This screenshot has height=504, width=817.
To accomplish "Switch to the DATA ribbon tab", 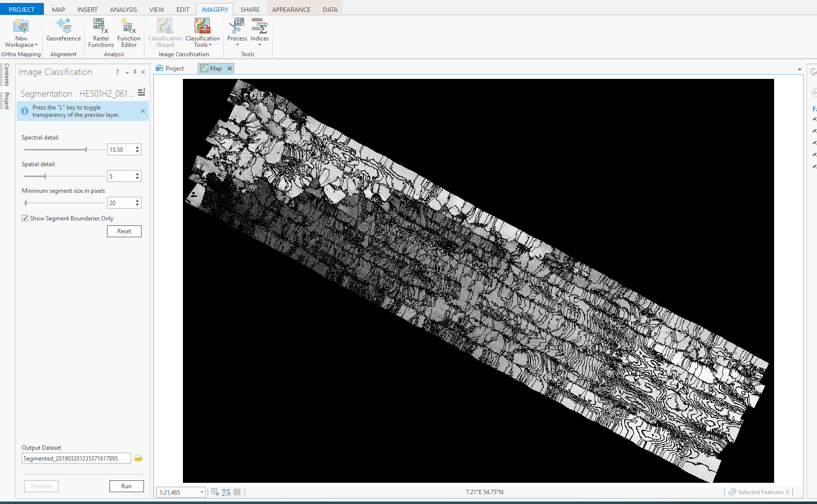I will [330, 9].
